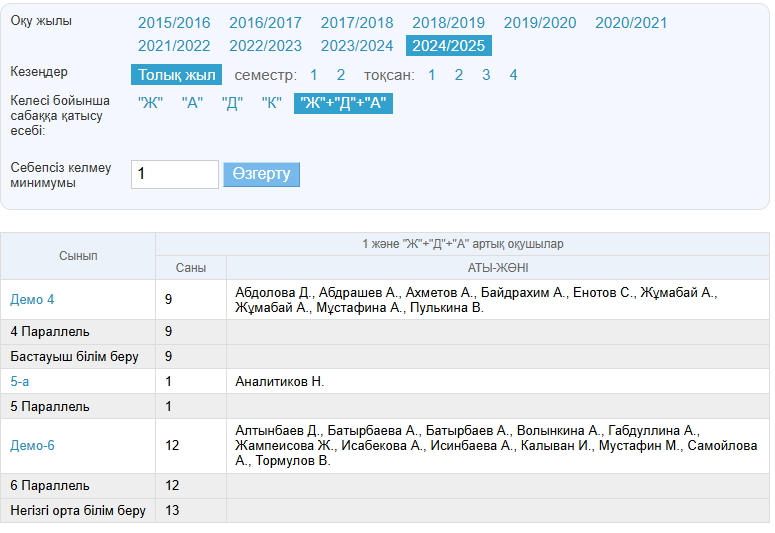Open the 5-а class link

pyautogui.click(x=21, y=382)
